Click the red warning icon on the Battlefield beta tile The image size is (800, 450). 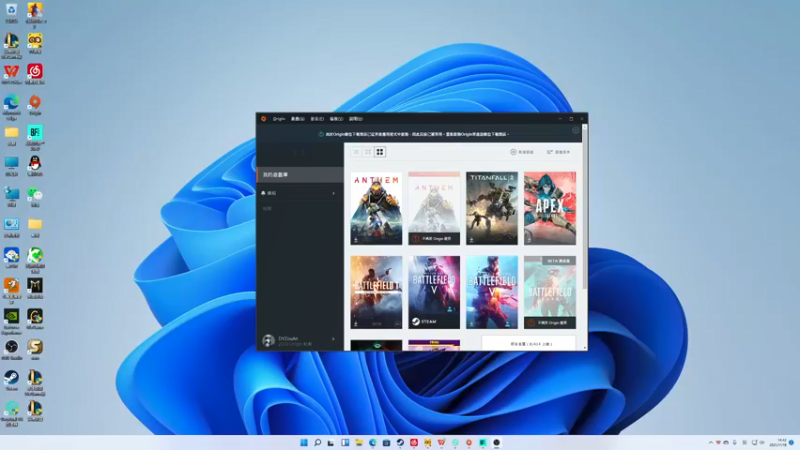point(532,322)
